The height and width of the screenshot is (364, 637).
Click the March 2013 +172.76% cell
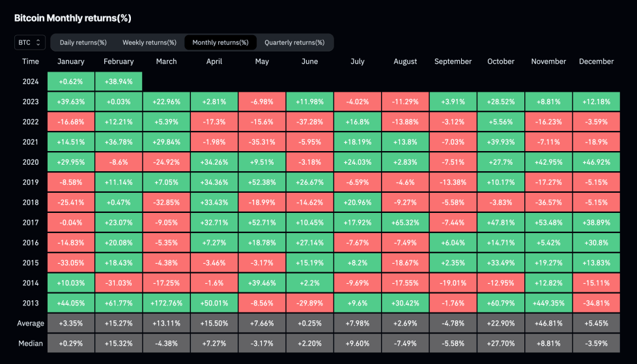[166, 303]
